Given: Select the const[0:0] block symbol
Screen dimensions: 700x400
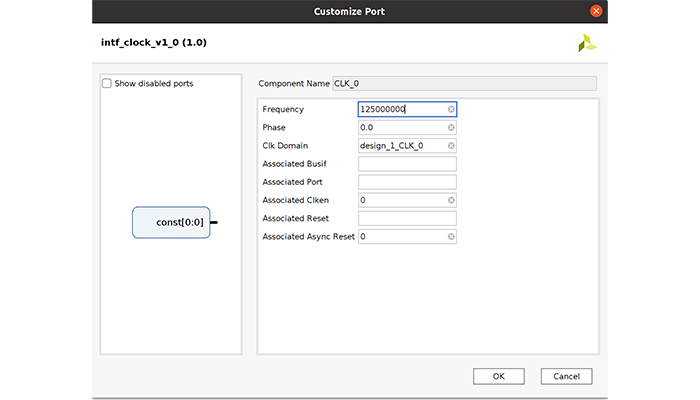Looking at the screenshot, I should pos(171,222).
